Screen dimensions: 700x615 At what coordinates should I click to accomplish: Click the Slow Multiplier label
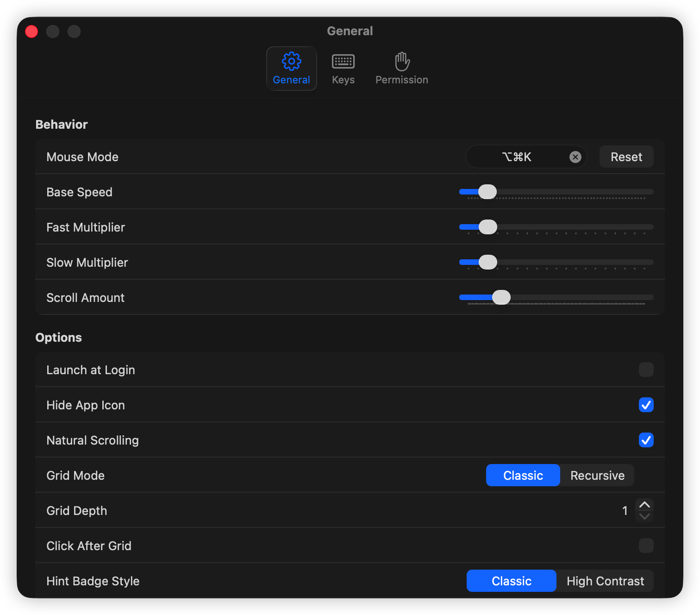pos(87,263)
